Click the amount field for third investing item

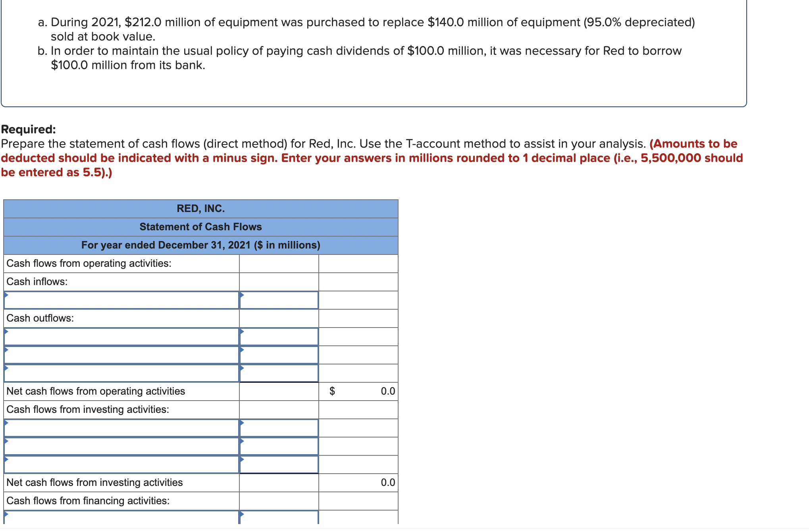[279, 465]
